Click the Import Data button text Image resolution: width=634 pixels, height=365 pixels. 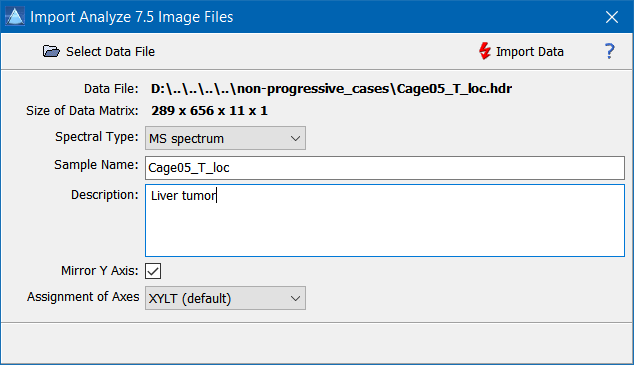(530, 52)
